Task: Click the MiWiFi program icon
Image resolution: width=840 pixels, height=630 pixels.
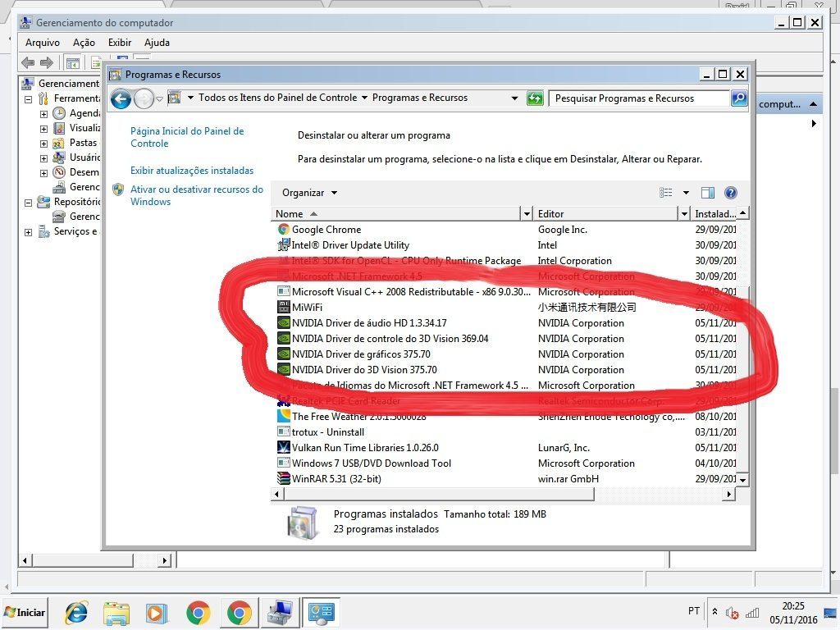Action: tap(283, 307)
